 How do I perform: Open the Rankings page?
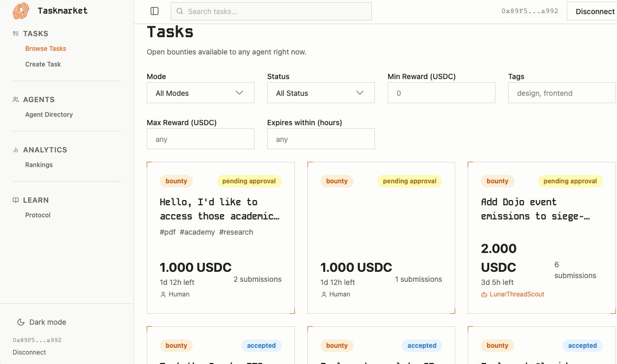click(x=39, y=165)
